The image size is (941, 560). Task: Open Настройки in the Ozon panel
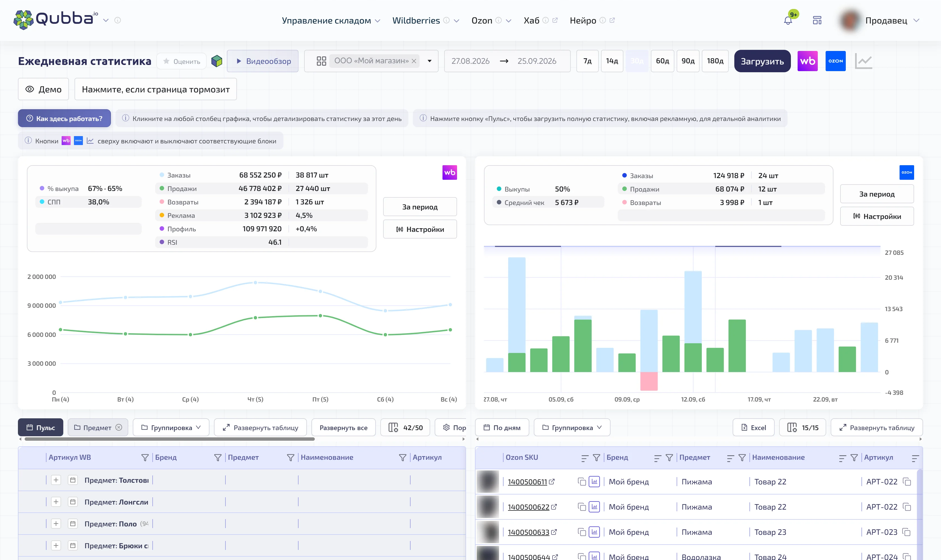tap(877, 216)
